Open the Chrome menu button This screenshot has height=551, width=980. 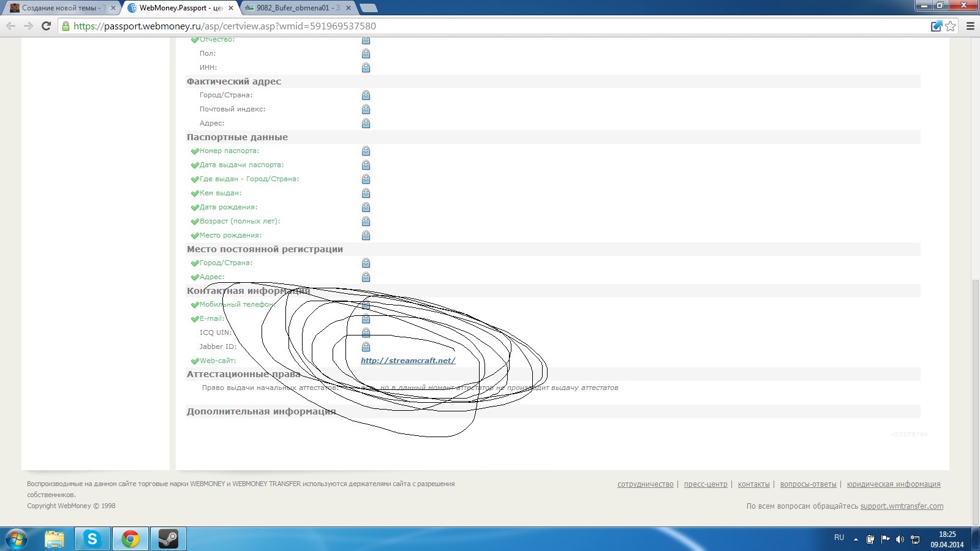(970, 26)
